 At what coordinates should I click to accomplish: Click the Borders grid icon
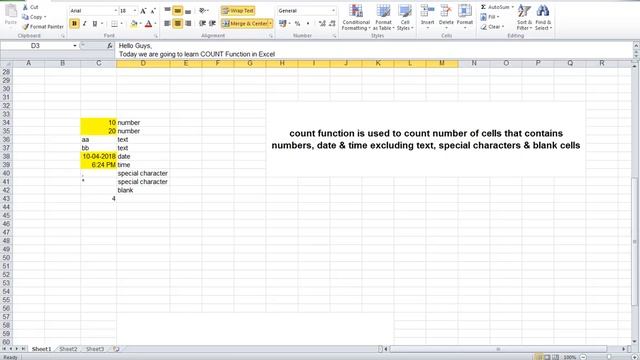click(x=114, y=24)
